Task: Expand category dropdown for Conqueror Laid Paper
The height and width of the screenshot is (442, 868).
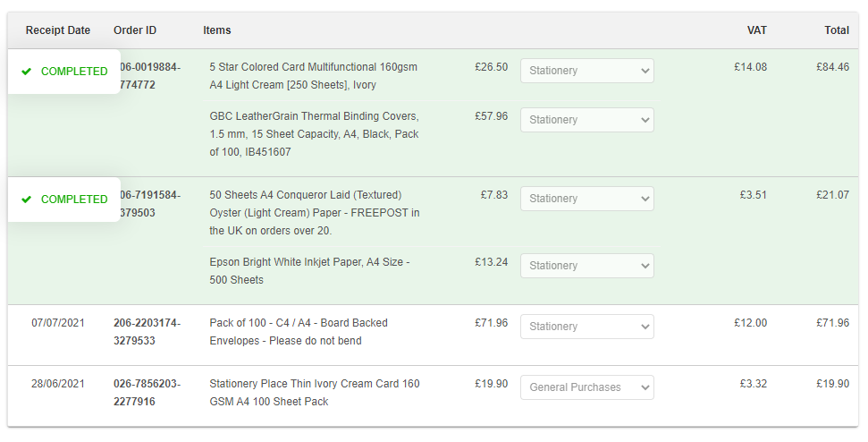Action: (x=586, y=199)
